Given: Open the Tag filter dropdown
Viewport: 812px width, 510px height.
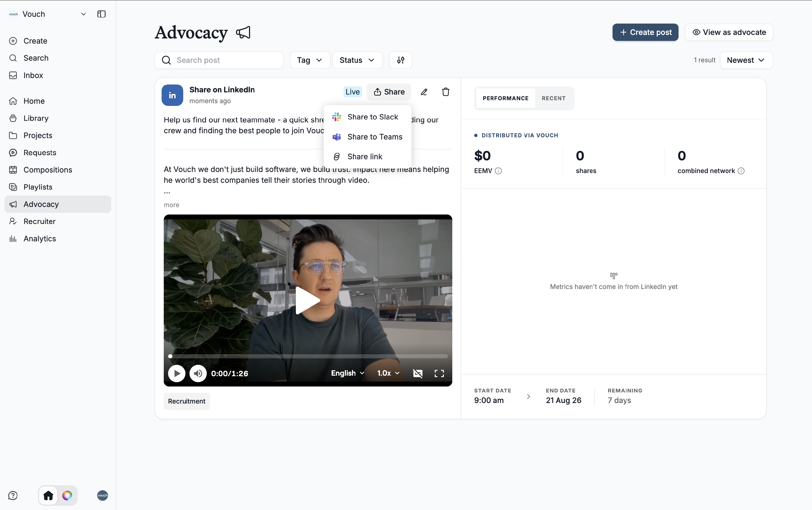Looking at the screenshot, I should click(x=310, y=60).
